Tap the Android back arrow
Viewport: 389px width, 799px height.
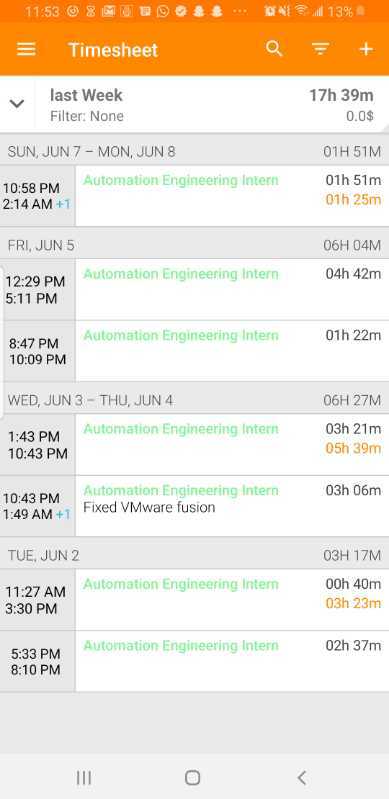(302, 778)
